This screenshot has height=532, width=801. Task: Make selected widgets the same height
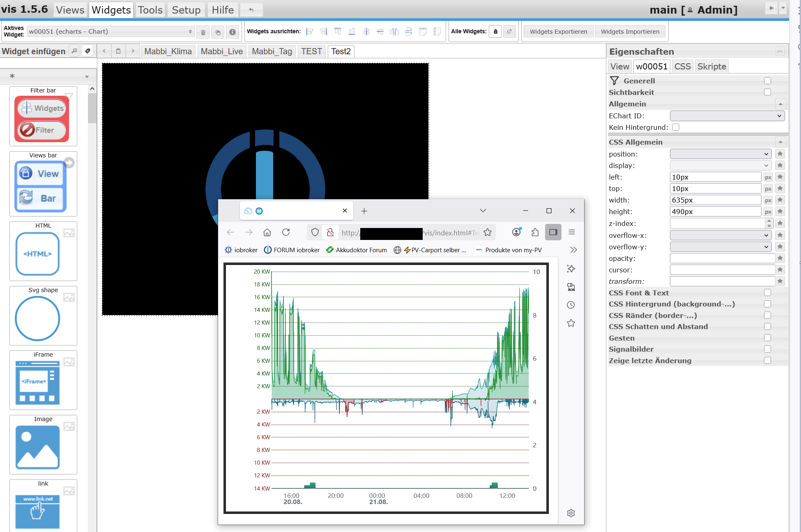tap(437, 32)
